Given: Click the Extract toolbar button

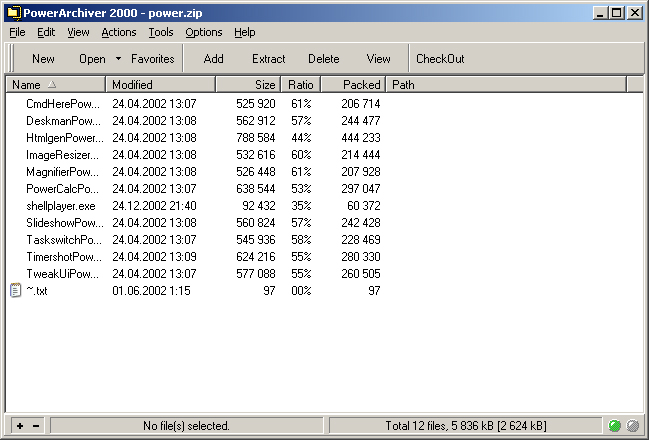Looking at the screenshot, I should (269, 59).
